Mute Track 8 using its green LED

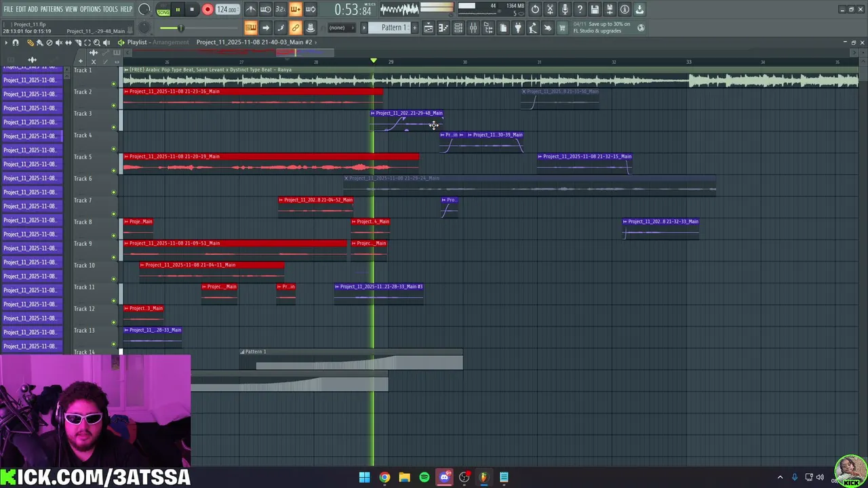114,236
